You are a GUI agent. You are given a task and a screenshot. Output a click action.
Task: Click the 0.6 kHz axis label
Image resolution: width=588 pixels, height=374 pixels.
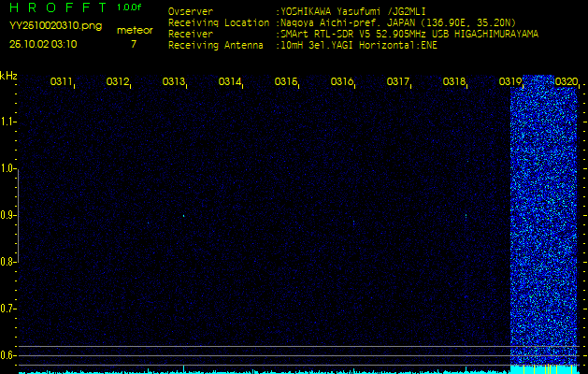point(7,355)
